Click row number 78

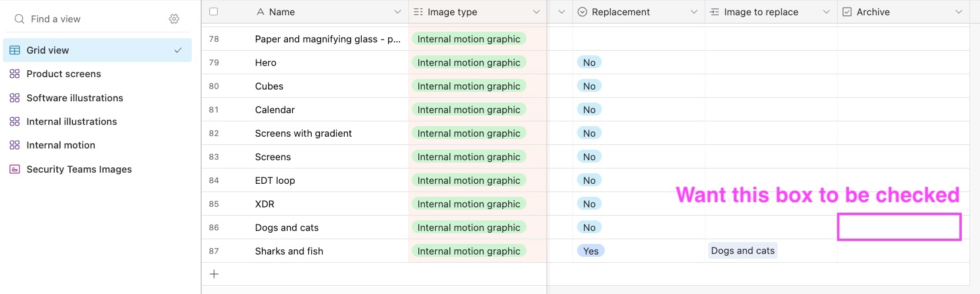[214, 39]
